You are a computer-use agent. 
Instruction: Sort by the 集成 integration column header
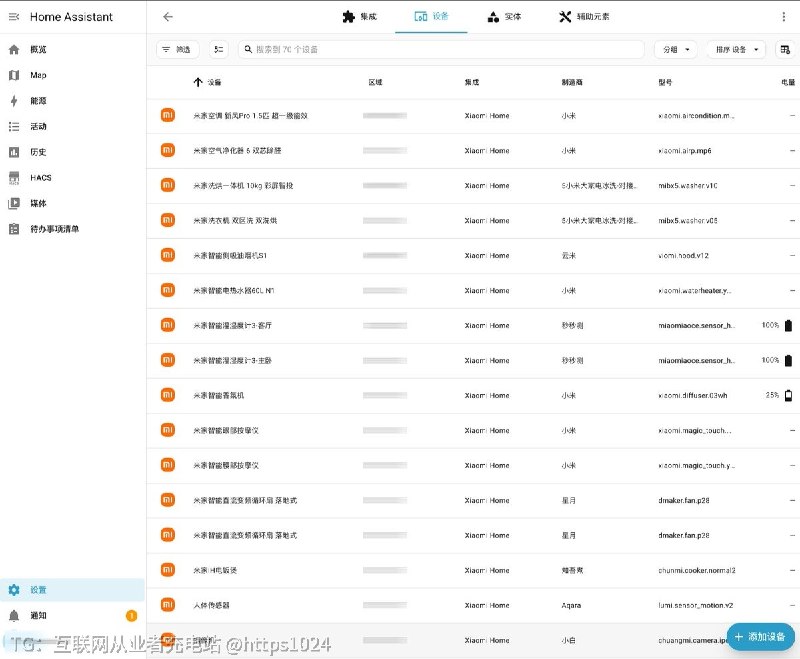point(472,82)
